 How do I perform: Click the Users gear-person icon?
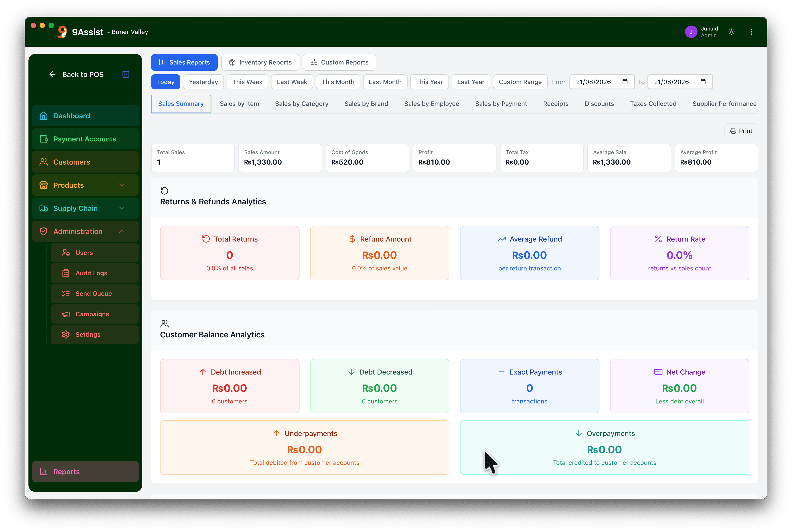[x=66, y=253]
